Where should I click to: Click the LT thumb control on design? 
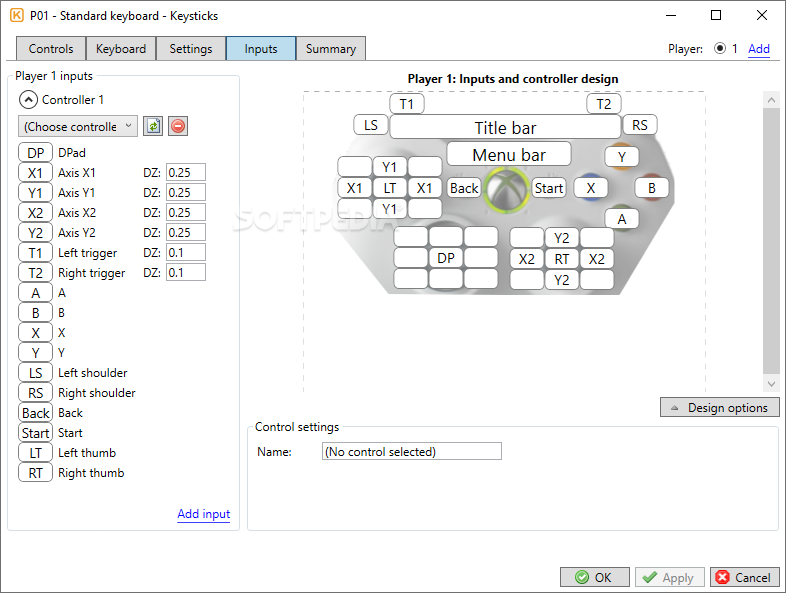point(389,188)
